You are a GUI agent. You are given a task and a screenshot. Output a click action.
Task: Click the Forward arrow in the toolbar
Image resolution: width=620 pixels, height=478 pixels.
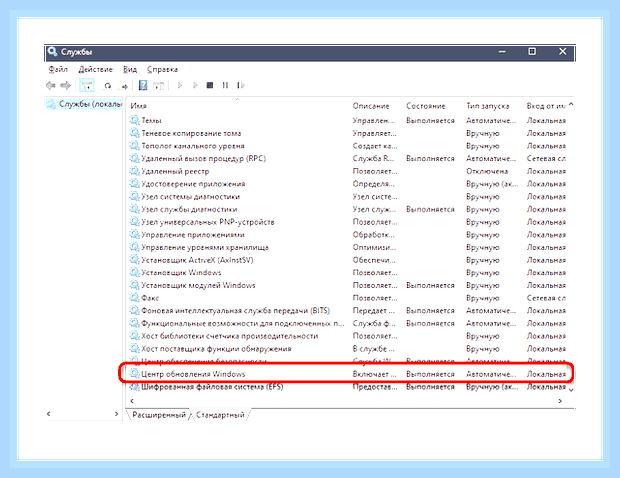[x=65, y=85]
